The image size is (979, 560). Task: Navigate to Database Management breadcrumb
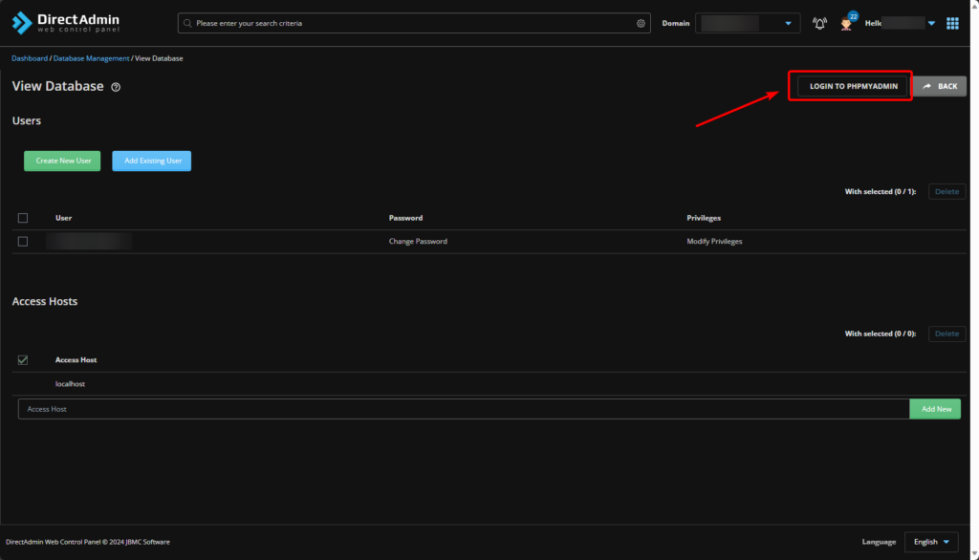(x=91, y=58)
